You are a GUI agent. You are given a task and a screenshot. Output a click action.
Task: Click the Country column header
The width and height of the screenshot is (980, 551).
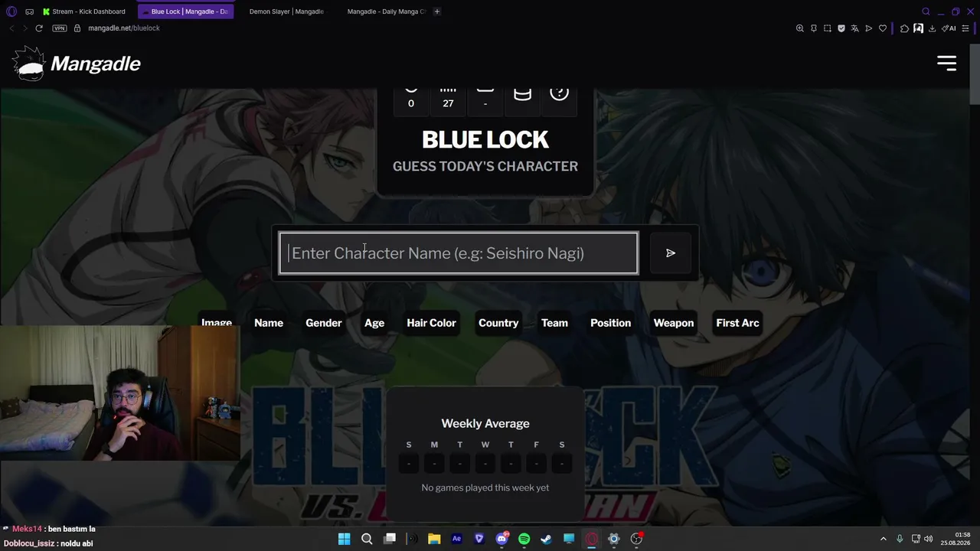pyautogui.click(x=498, y=323)
